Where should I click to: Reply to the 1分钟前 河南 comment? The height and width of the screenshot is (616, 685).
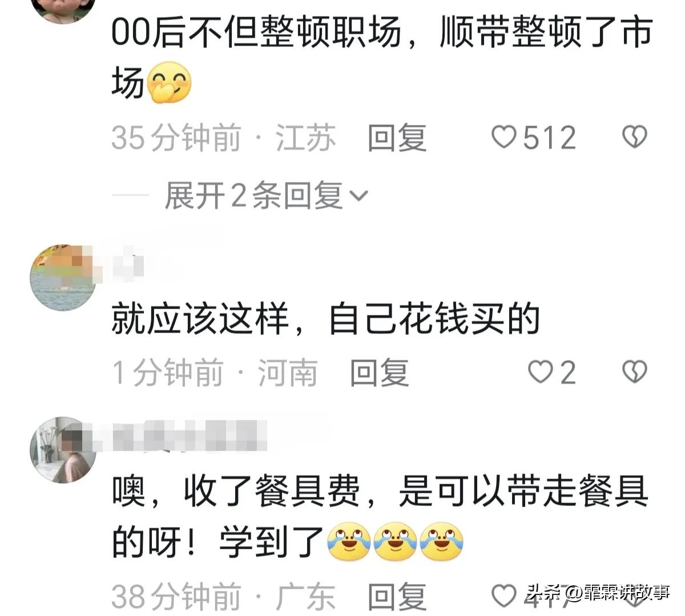pos(379,373)
